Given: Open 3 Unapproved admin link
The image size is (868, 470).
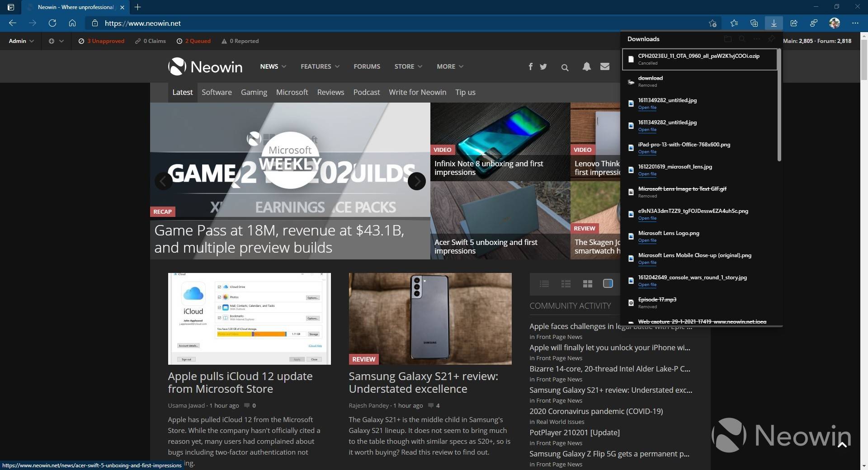Looking at the screenshot, I should pos(101,41).
